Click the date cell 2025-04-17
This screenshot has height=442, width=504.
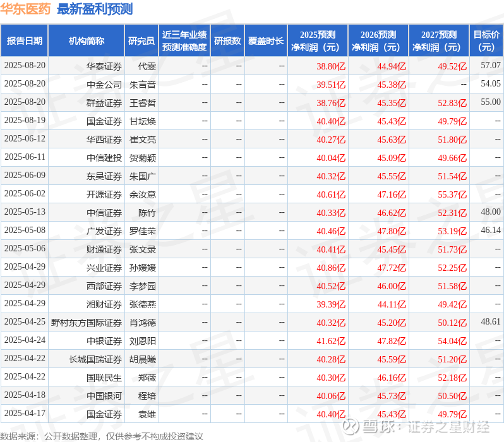point(25,413)
